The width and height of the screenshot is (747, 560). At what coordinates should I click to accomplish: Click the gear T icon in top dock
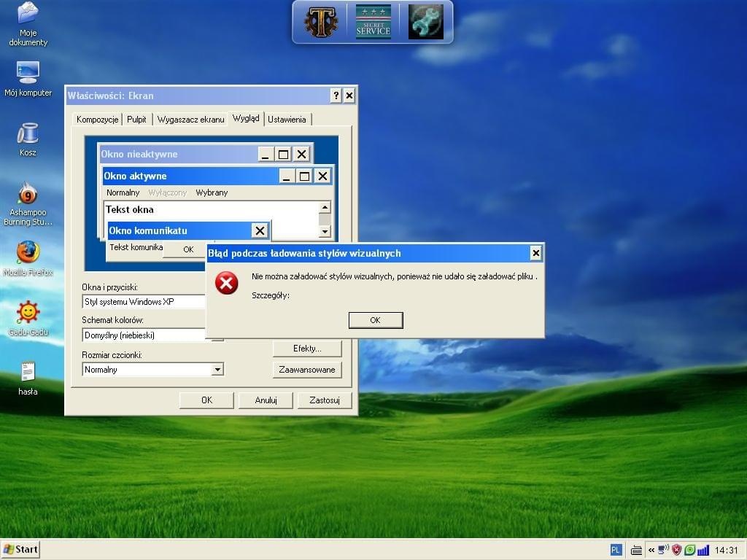pyautogui.click(x=321, y=22)
